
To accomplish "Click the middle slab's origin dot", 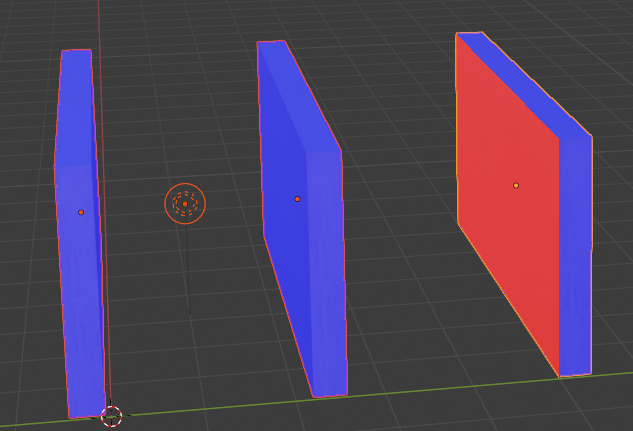I will (297, 199).
